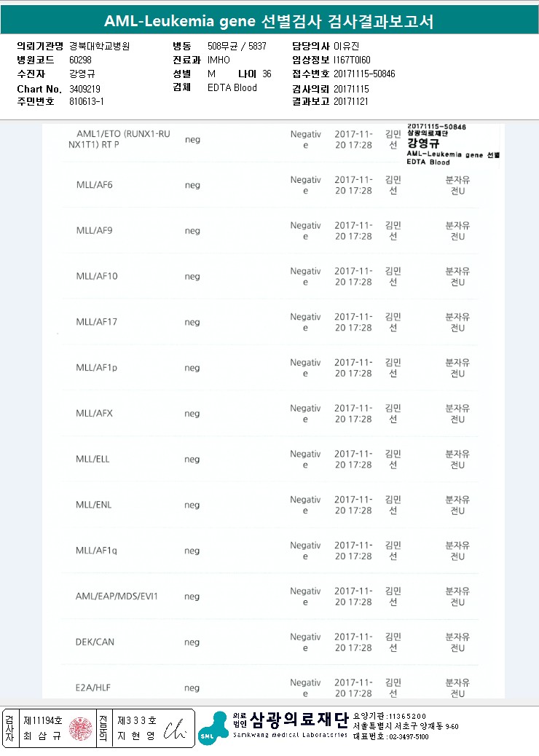Click the 분자유전U department in MLL/ELL row
The height and width of the screenshot is (756, 539).
(x=457, y=460)
